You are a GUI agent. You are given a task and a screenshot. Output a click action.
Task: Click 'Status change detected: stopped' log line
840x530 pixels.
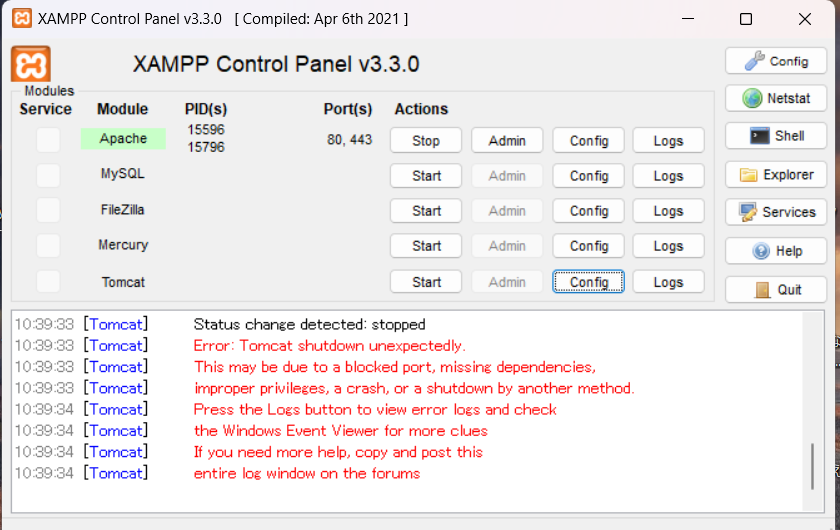click(309, 324)
